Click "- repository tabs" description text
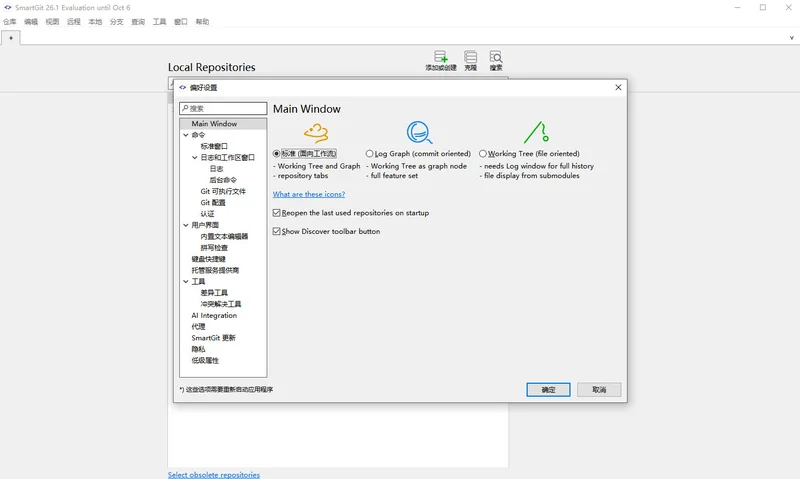This screenshot has height=479, width=800. click(301, 175)
